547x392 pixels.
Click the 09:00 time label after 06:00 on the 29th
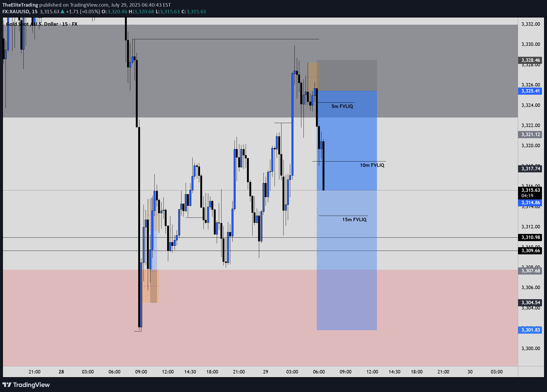tap(345, 372)
